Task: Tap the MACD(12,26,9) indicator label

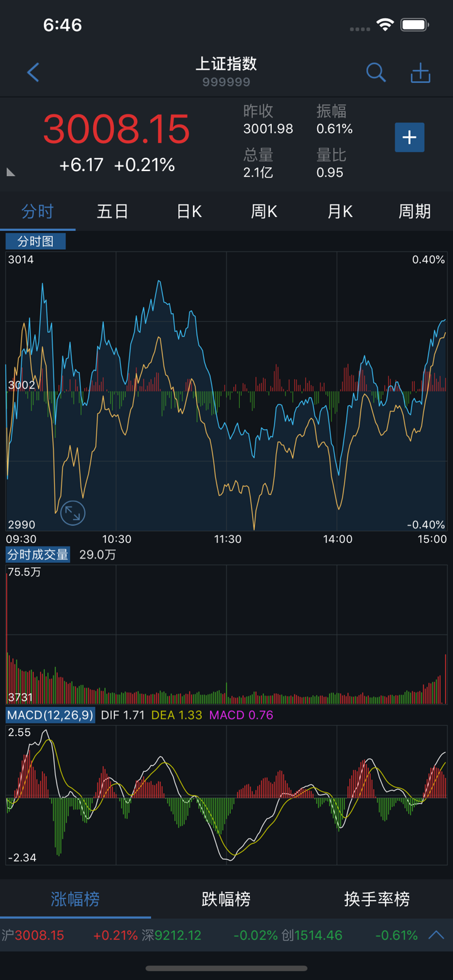Action: [50, 715]
